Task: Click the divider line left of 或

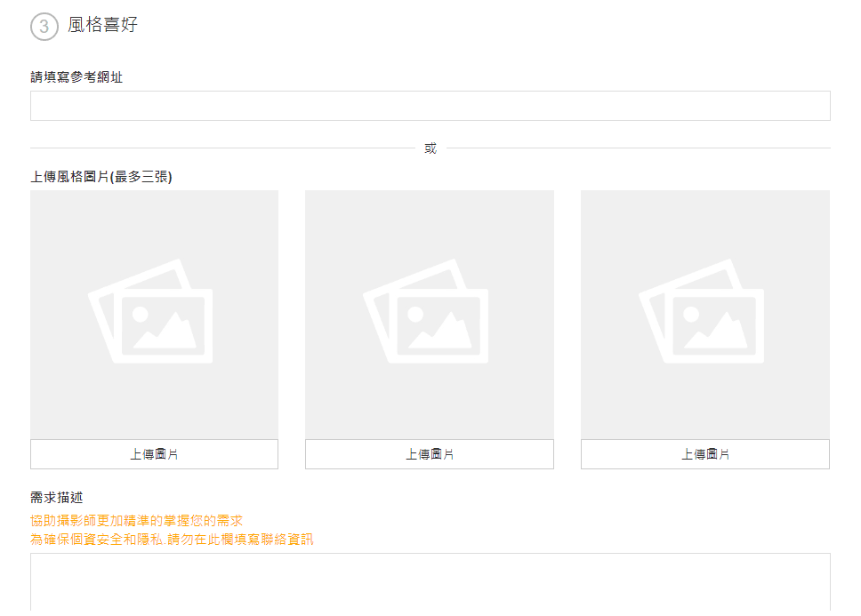Action: [x=222, y=148]
